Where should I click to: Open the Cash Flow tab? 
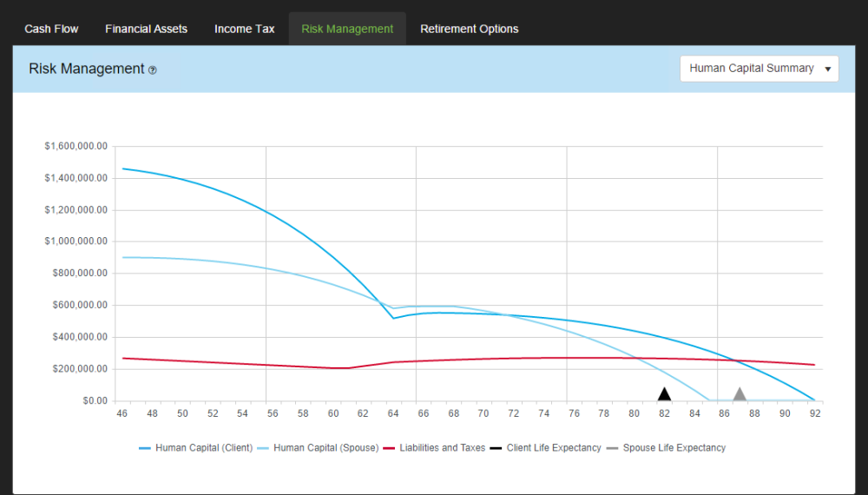[x=51, y=29]
